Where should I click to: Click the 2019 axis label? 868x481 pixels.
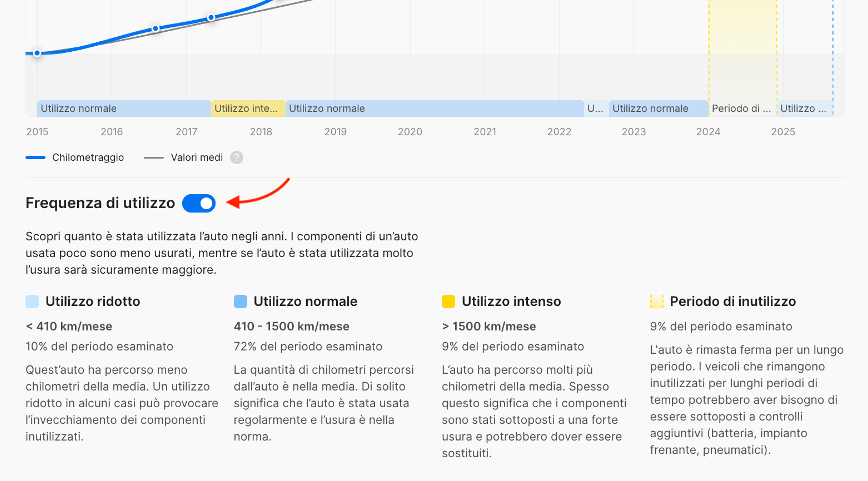(336, 131)
